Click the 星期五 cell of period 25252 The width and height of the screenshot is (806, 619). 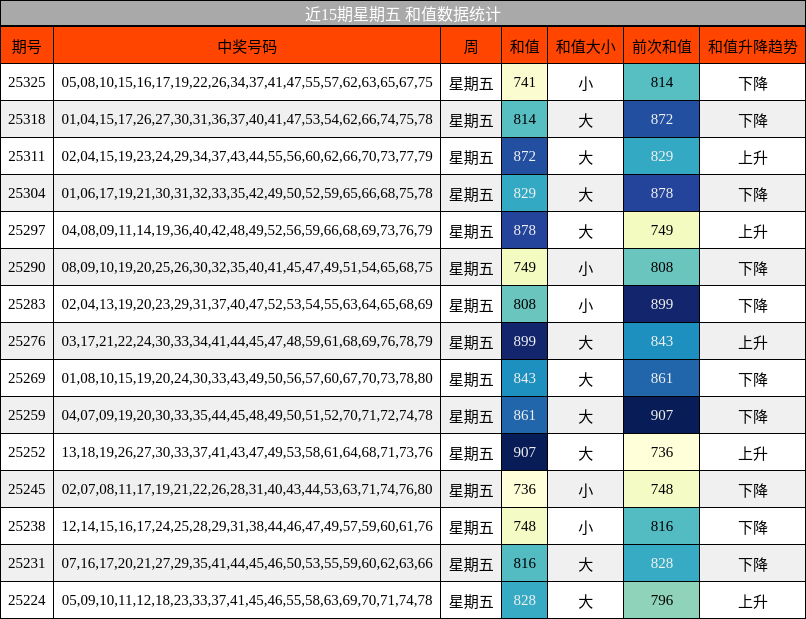click(470, 452)
